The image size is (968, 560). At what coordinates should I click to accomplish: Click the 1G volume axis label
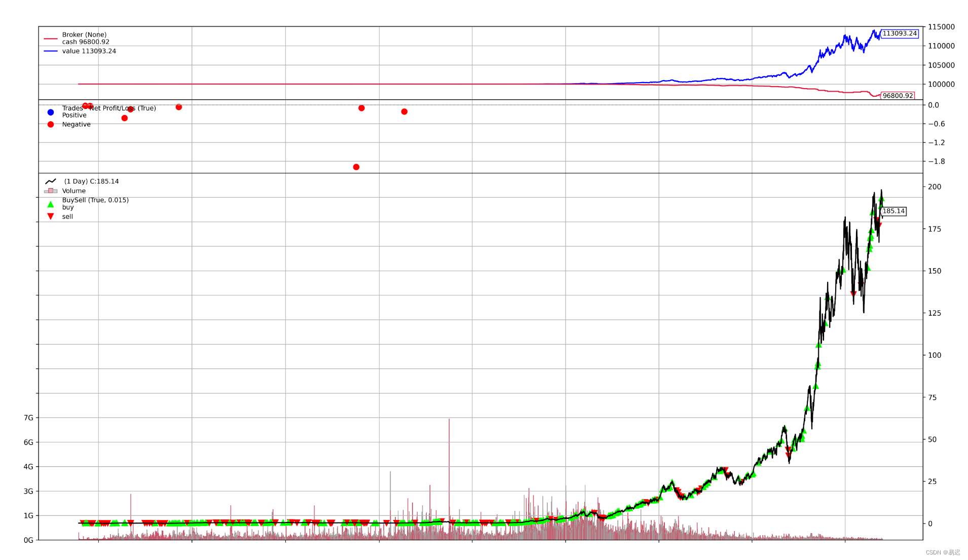click(28, 516)
